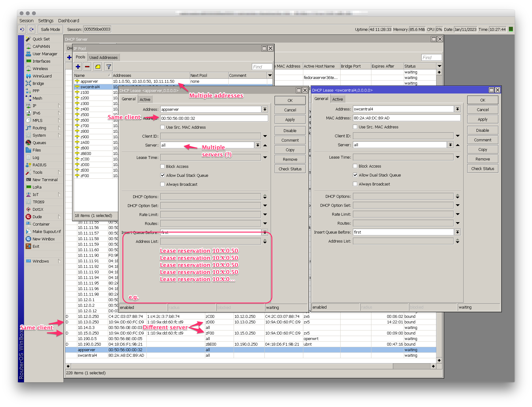Open New Terminal from sidebar
Viewport: 532px width, 407px height.
click(x=45, y=180)
